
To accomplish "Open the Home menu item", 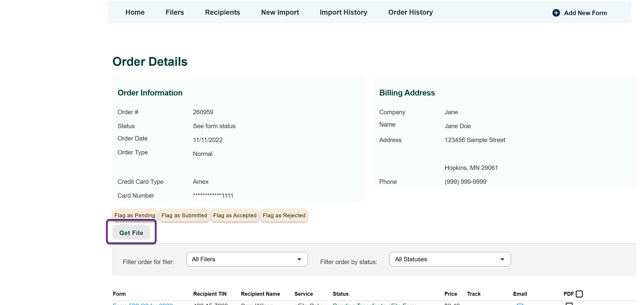I will click(x=135, y=12).
